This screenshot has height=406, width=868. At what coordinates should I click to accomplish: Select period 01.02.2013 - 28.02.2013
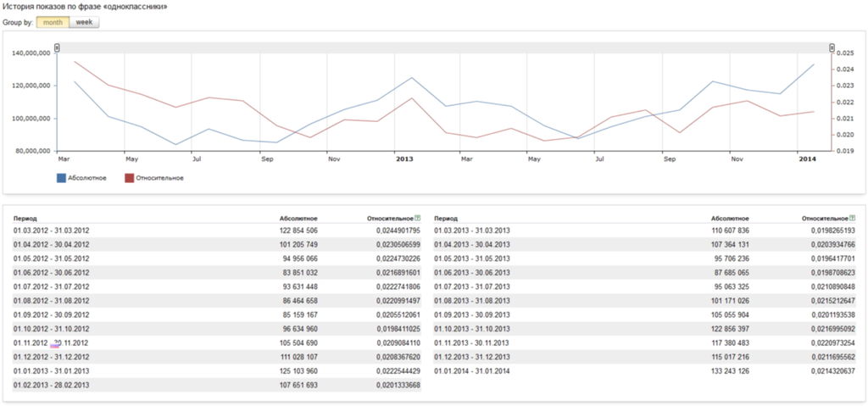click(x=52, y=385)
